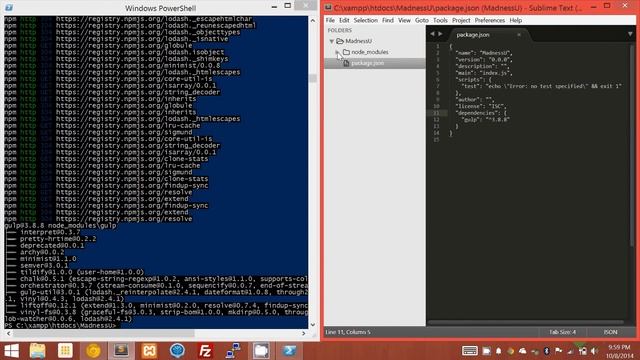
Task: Open the Preferences menu
Action: coord(489,20)
